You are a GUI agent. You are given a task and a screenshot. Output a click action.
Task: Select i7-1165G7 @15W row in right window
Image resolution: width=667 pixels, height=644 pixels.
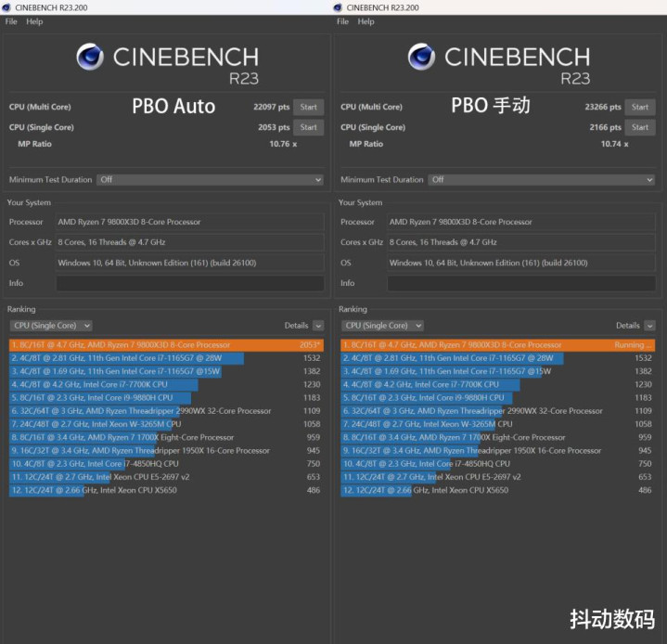497,371
